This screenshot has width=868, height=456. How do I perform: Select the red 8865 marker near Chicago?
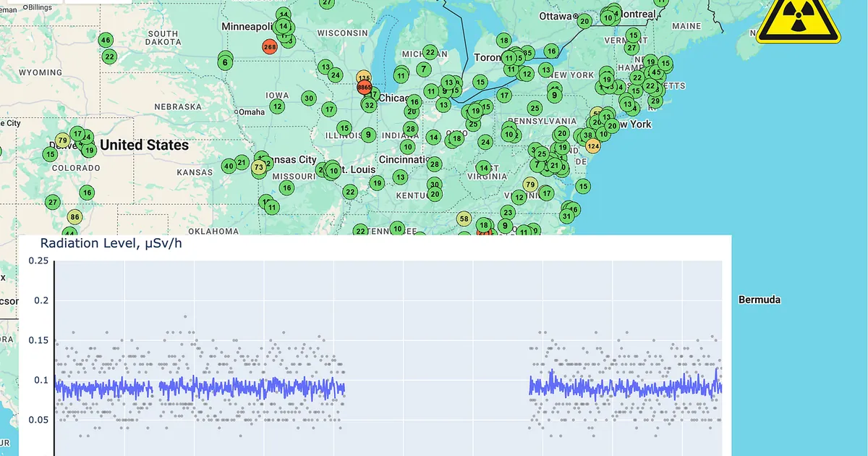(x=365, y=88)
